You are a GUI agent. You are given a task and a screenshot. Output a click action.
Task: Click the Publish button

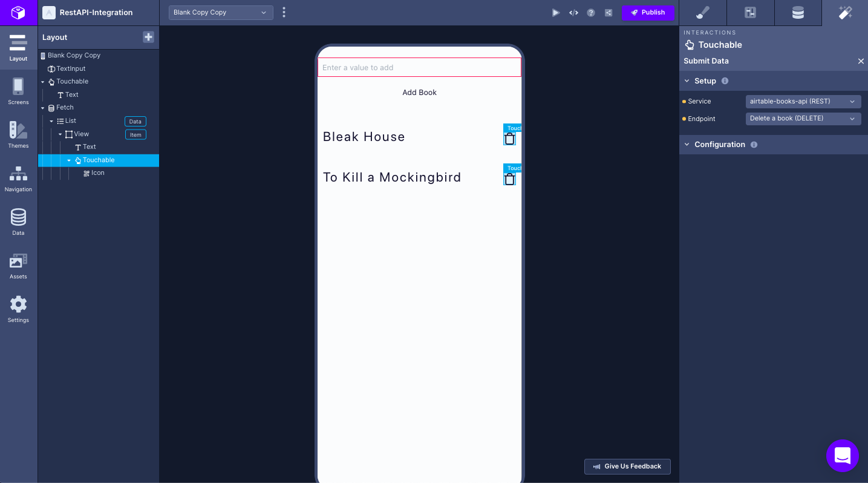648,13
